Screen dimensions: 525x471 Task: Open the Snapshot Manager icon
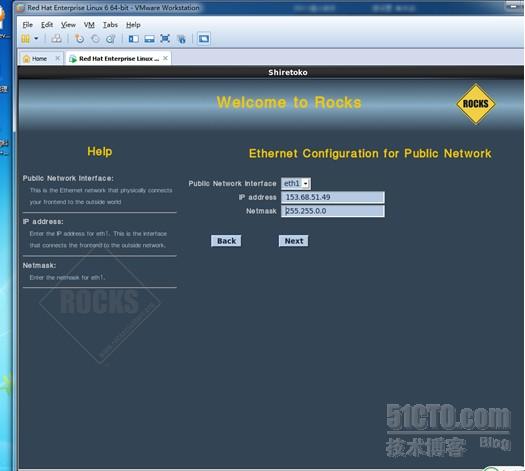[111, 39]
